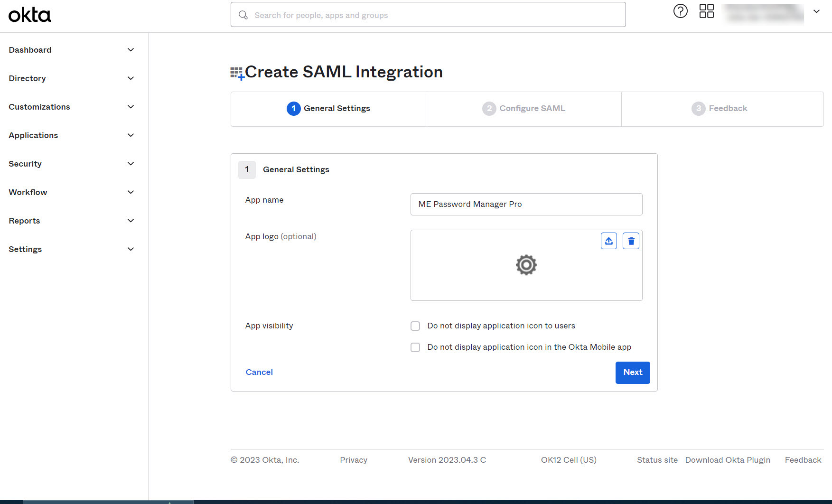This screenshot has height=504, width=832.
Task: Click the App name input field
Action: pyautogui.click(x=526, y=205)
